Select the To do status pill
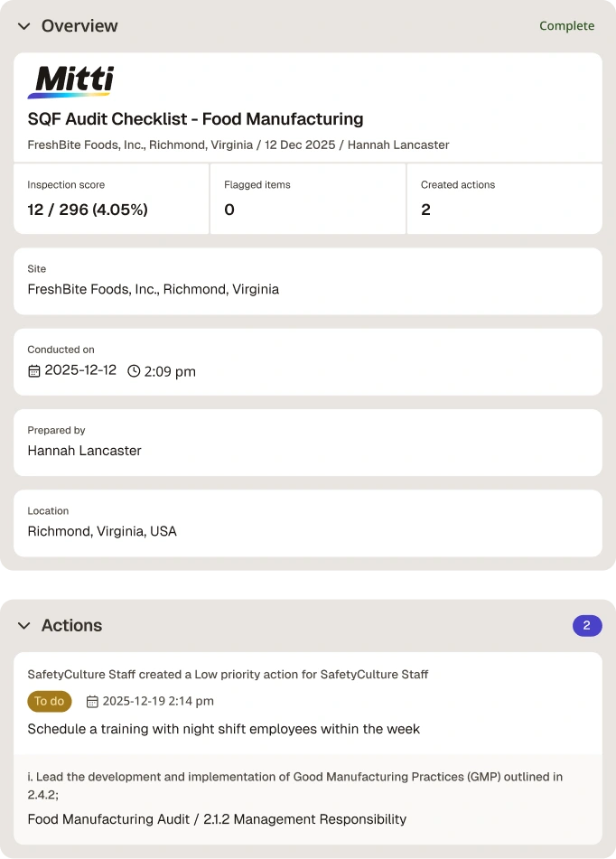The image size is (616, 859). (x=50, y=701)
